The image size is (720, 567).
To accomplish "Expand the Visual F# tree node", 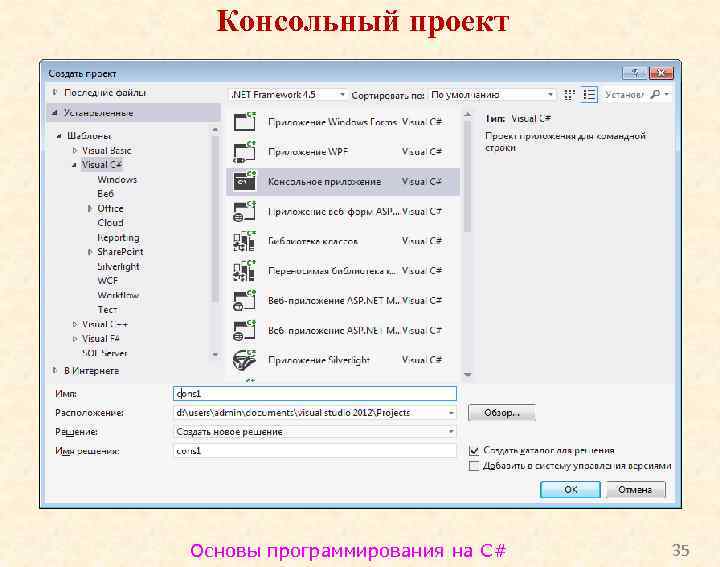I will [x=74, y=339].
